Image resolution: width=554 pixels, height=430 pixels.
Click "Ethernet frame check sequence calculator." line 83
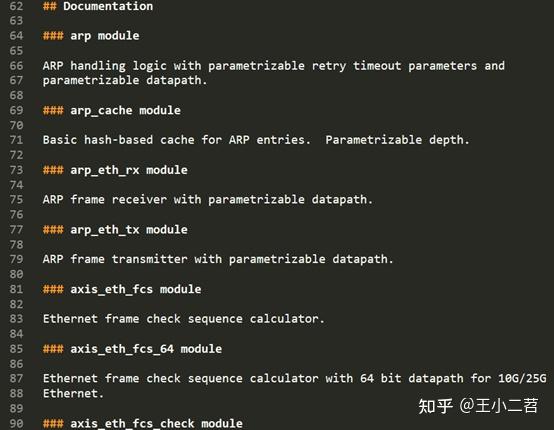click(x=184, y=319)
